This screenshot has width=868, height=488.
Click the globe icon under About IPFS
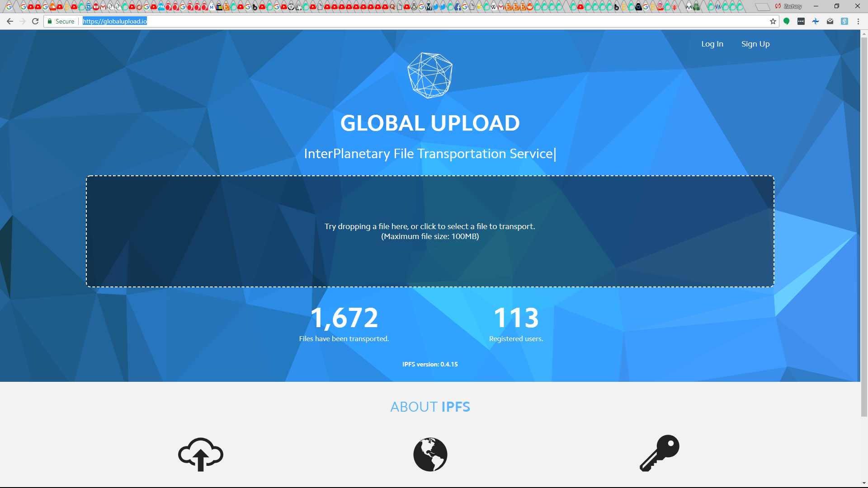pyautogui.click(x=430, y=455)
